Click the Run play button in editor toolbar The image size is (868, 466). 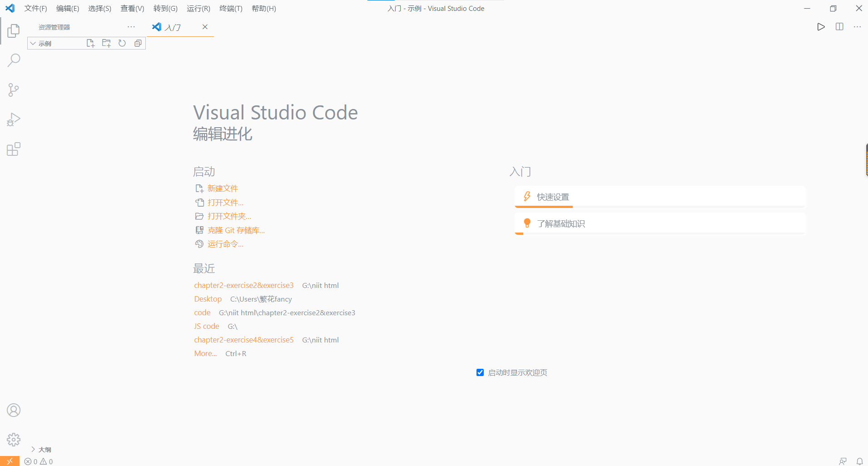click(821, 27)
